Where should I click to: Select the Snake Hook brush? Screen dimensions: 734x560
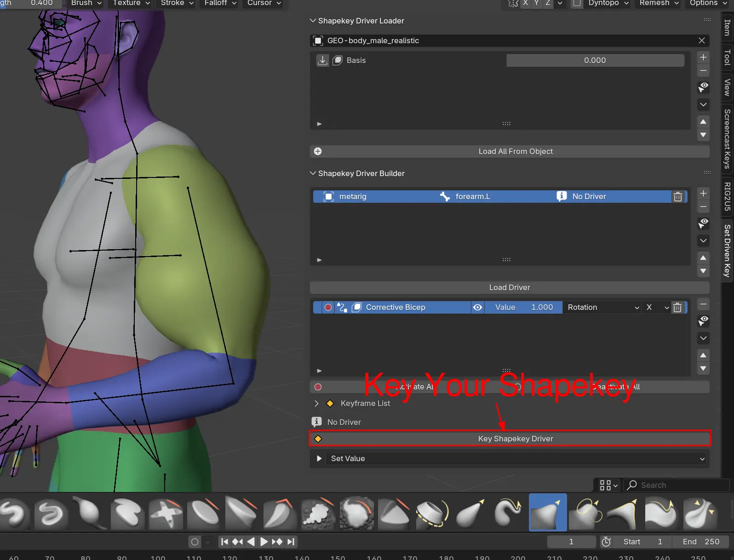tap(508, 512)
